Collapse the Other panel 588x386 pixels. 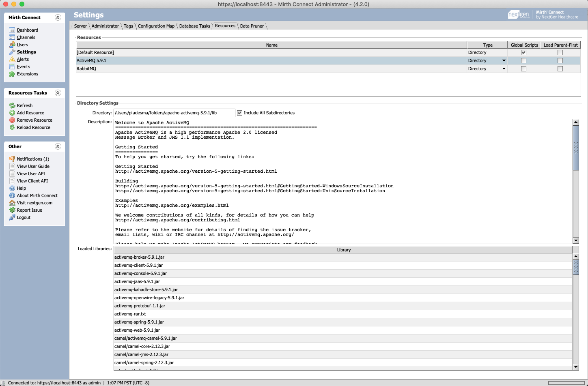[x=58, y=146]
